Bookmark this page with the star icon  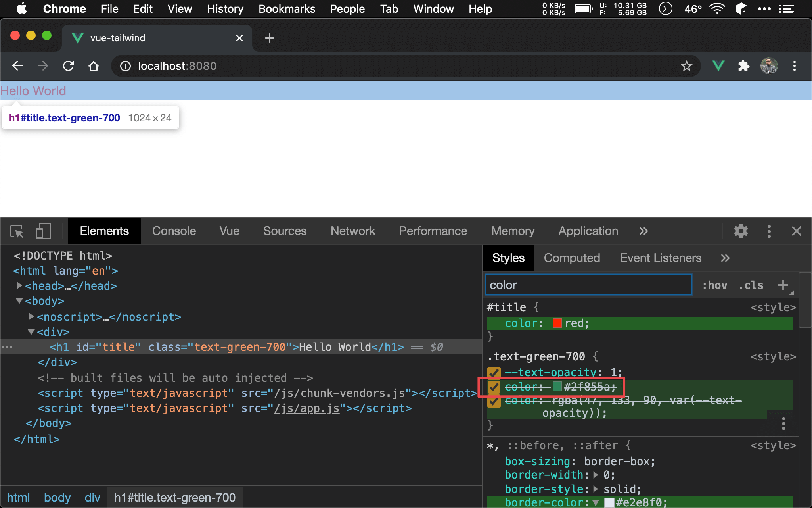686,66
